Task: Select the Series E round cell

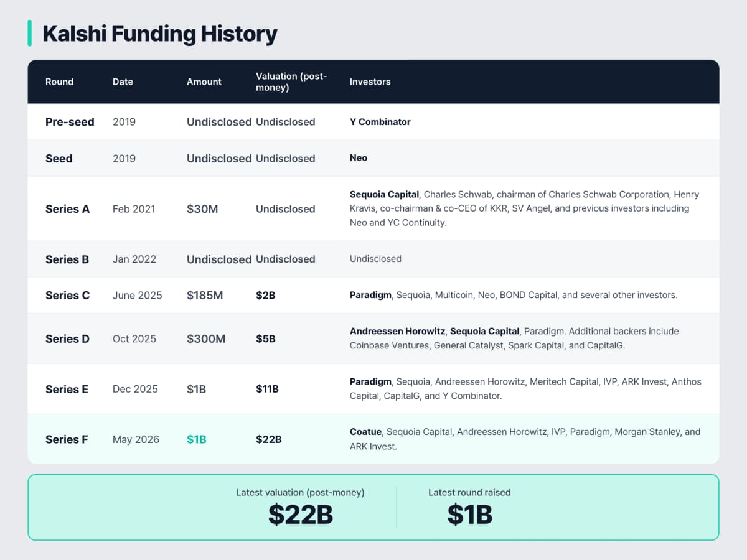Action: click(x=67, y=390)
